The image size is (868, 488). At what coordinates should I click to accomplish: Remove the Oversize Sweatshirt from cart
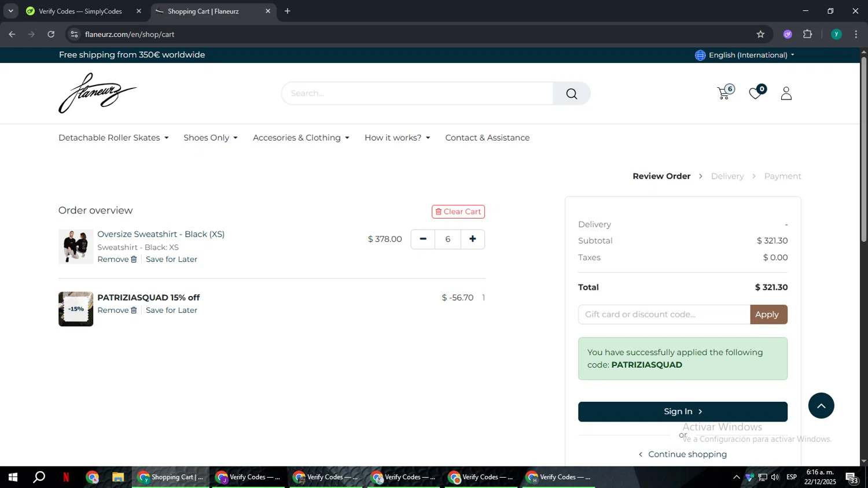pos(117,260)
